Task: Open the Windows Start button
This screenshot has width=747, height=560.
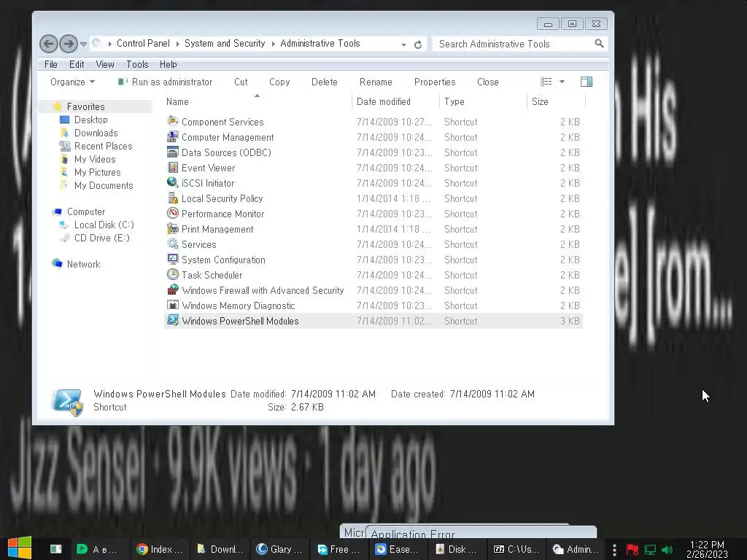Action: click(20, 548)
